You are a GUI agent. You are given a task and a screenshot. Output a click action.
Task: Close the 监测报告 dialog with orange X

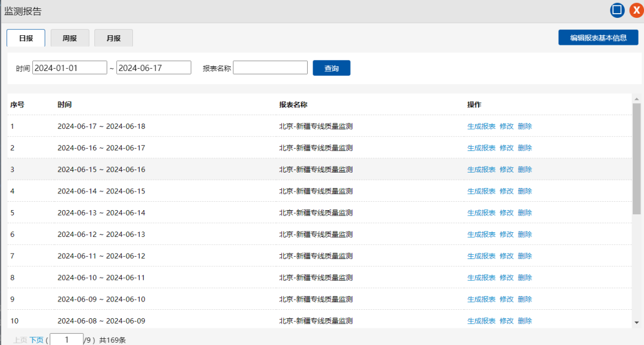click(x=636, y=10)
